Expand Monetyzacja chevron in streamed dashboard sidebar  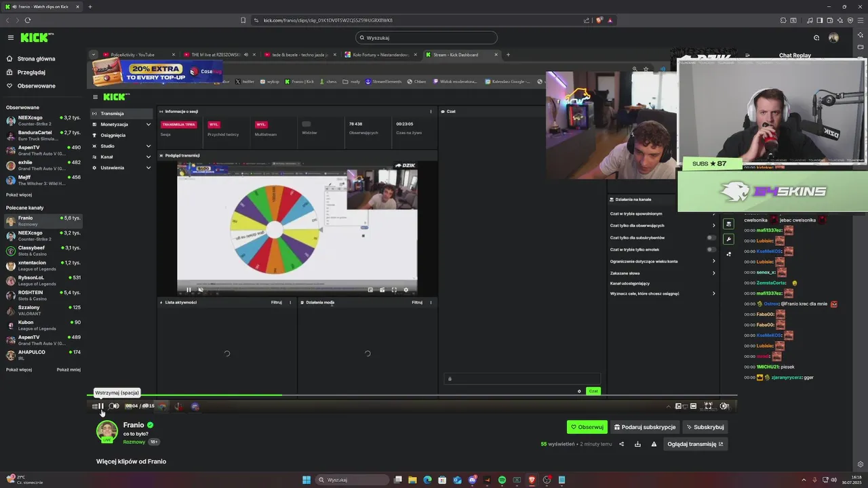[149, 125]
